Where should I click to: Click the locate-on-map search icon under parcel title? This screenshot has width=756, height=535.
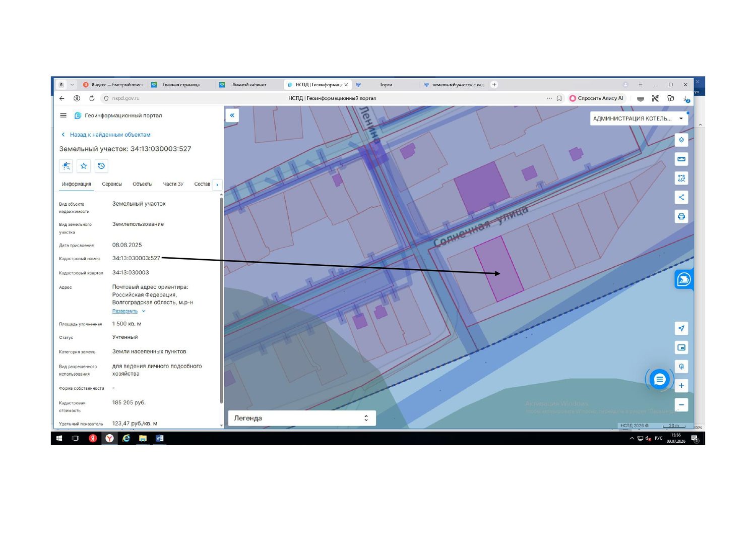pos(66,166)
